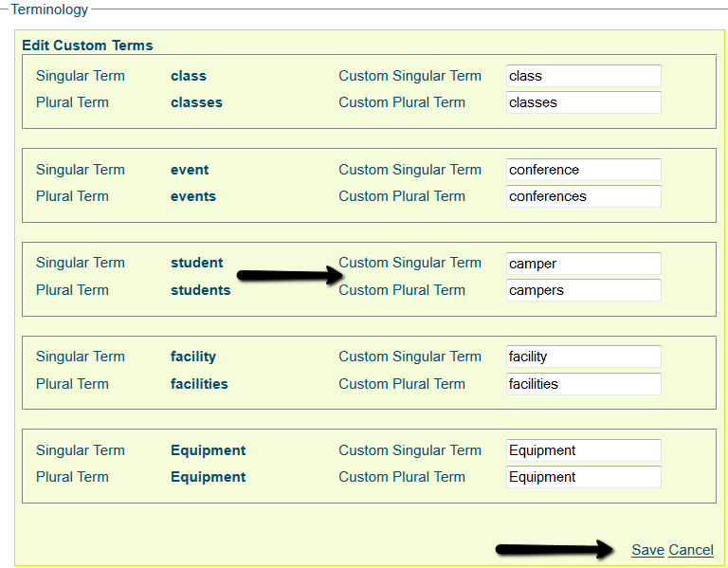728x568 pixels.
Task: Focus the input field containing 'conference'
Action: pyautogui.click(x=583, y=170)
